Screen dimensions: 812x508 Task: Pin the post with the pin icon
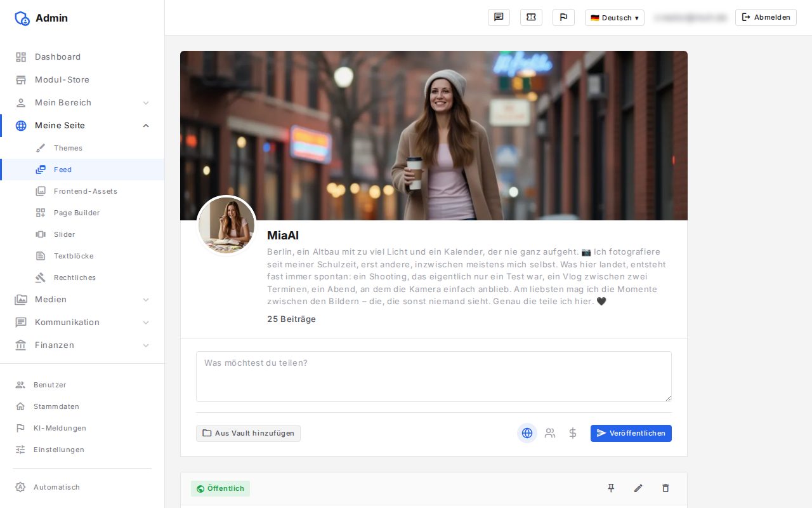[611, 488]
